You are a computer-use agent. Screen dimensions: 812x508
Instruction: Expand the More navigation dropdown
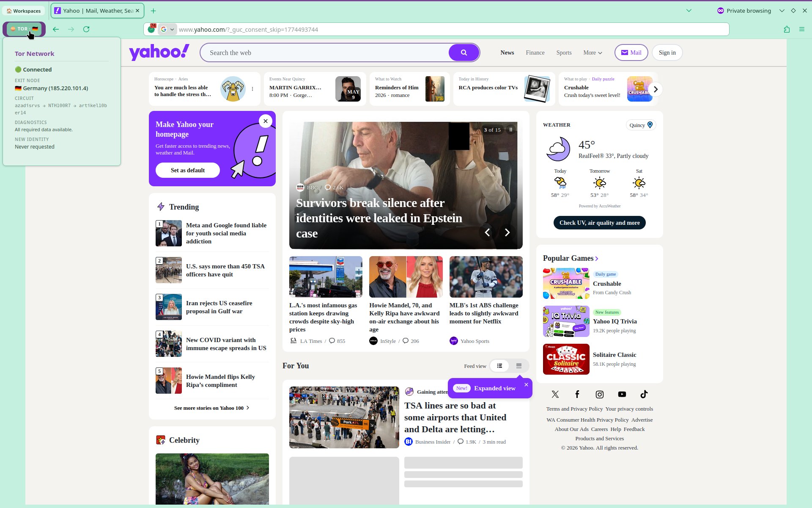coord(593,52)
